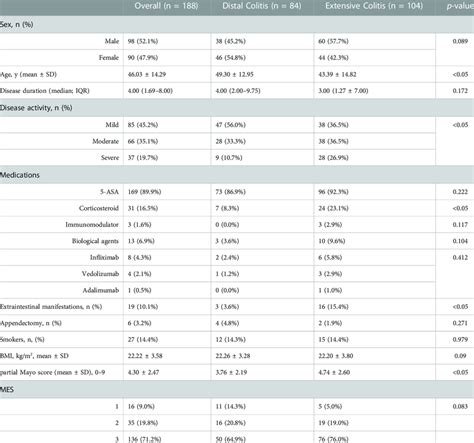The height and width of the screenshot is (443, 474).
Task: Click the cell "37 (19.7%)"
Action: point(143,158)
